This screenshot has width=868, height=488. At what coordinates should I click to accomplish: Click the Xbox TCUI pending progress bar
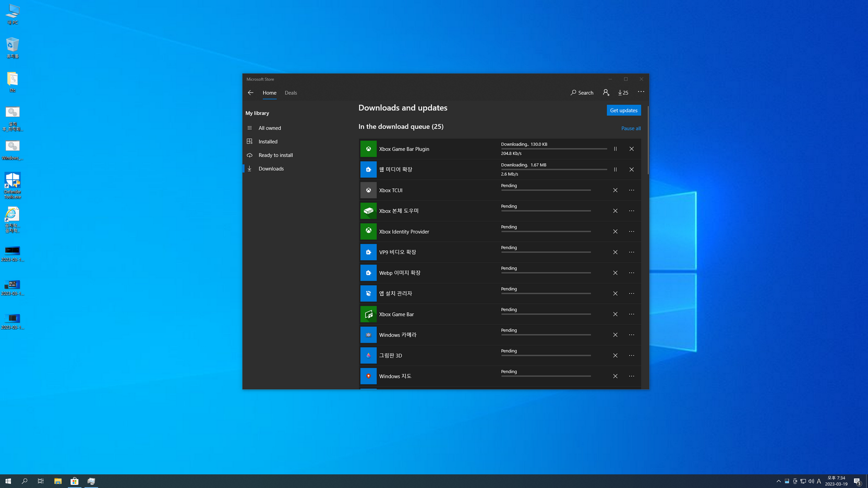click(x=546, y=190)
